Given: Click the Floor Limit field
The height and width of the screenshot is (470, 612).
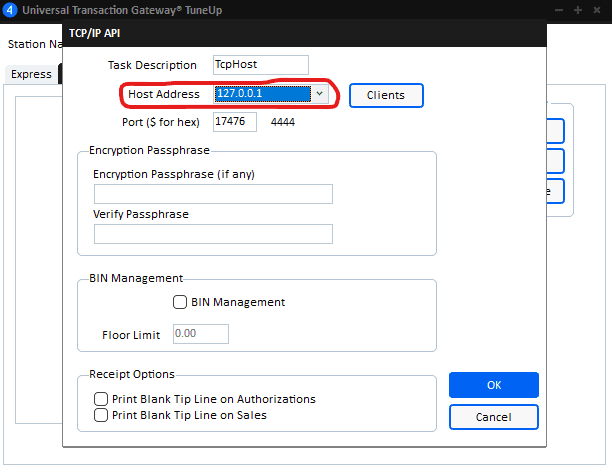Looking at the screenshot, I should point(201,334).
